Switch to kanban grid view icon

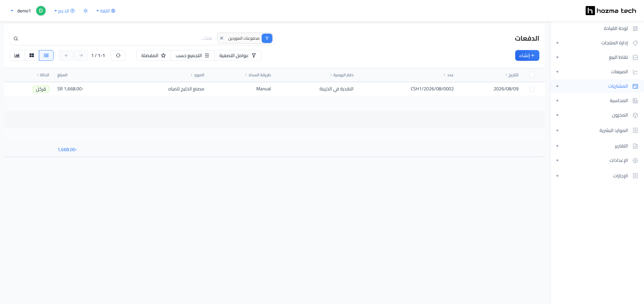(32, 55)
